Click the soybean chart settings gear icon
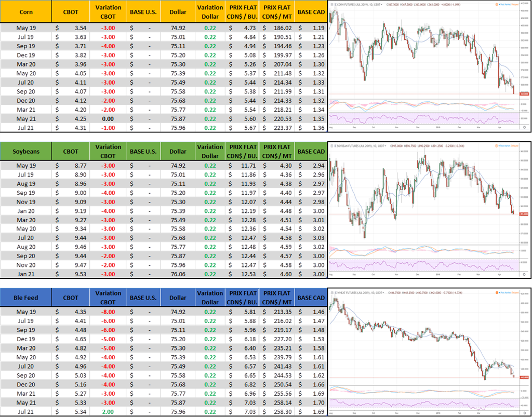The width and height of the screenshot is (532, 417). (x=524, y=273)
